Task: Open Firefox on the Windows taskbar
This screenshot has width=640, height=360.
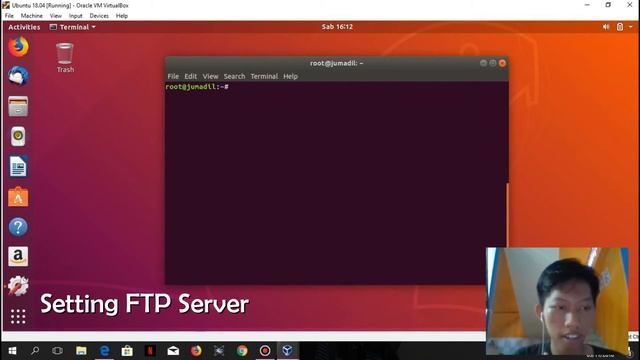Action: click(196, 351)
